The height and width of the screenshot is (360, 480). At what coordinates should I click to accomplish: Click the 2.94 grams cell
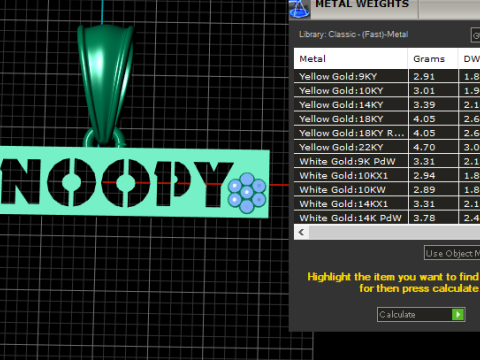pos(433,176)
